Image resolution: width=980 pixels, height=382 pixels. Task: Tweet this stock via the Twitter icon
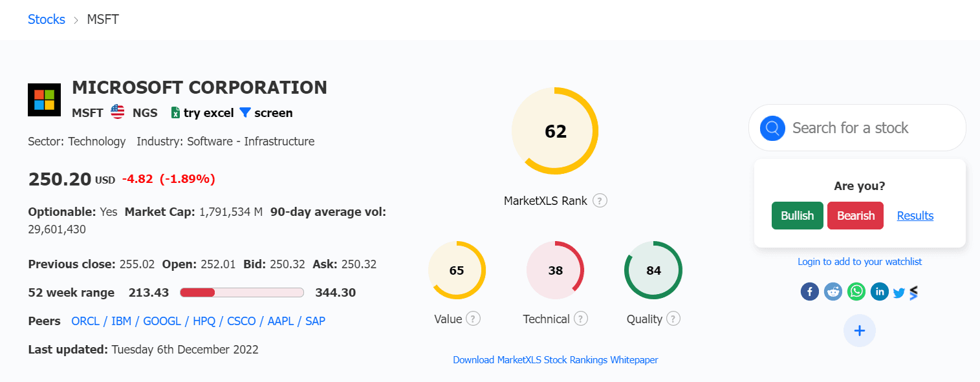(x=899, y=292)
